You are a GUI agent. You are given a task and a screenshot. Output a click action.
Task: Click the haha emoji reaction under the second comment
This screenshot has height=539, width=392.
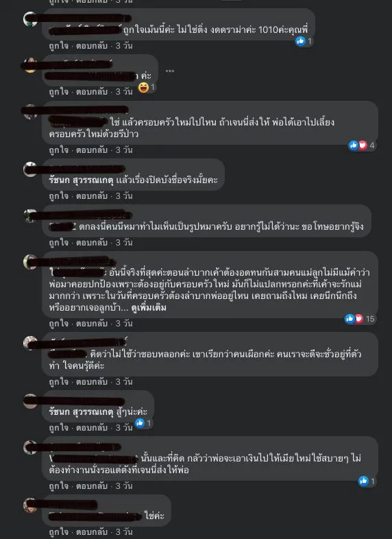pyautogui.click(x=143, y=87)
